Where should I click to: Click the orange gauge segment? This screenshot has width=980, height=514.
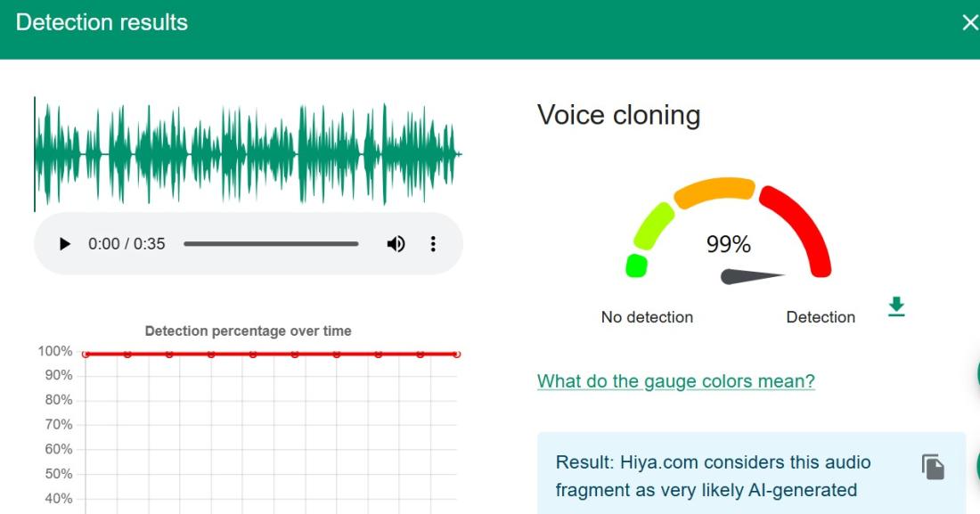(x=715, y=192)
